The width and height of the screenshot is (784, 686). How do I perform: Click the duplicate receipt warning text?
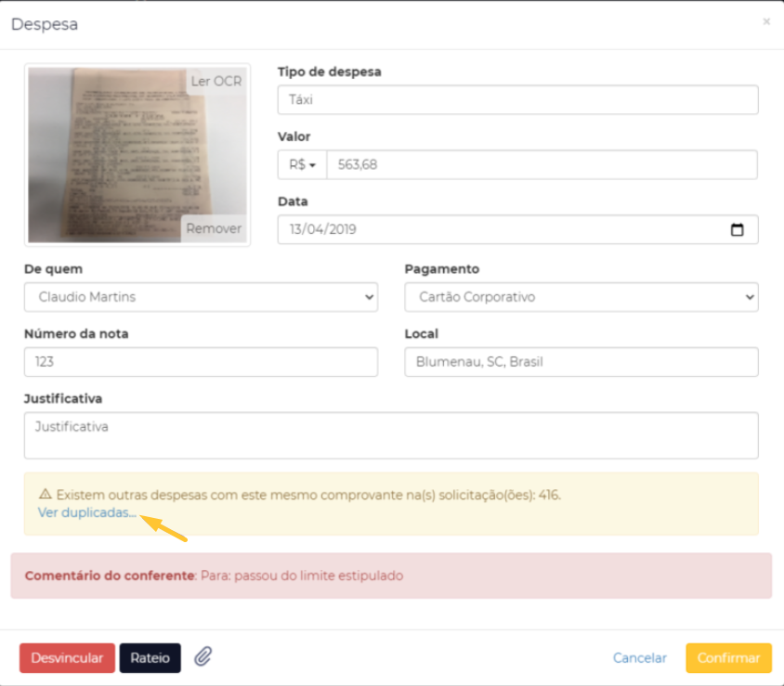[x=308, y=495]
